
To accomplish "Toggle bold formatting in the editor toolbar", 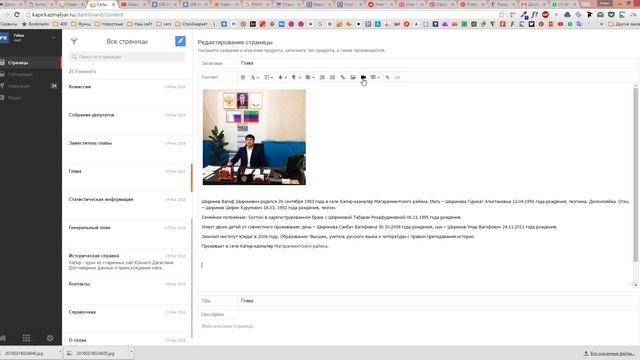I will coord(243,77).
